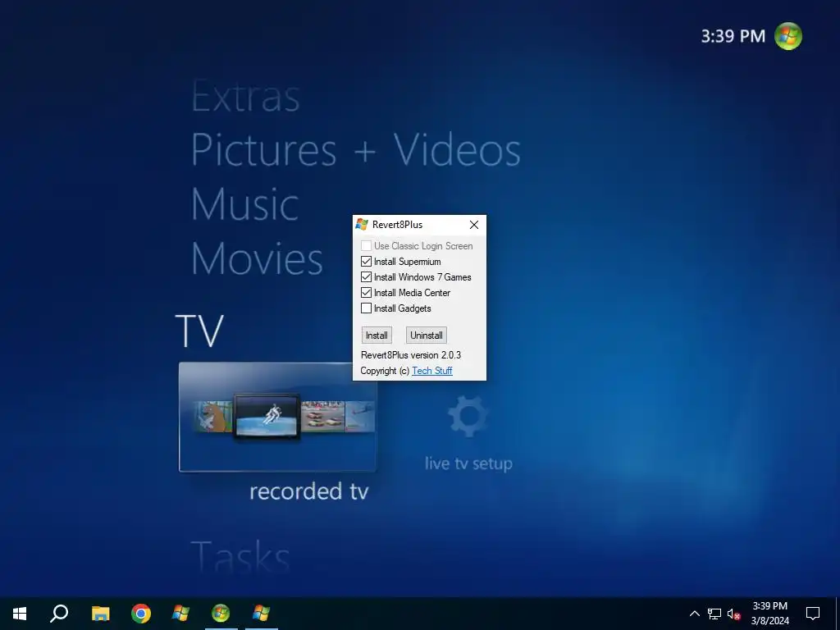Select Movies in Media Center menu
Screen dimensions: 840x630
[x=257, y=258]
